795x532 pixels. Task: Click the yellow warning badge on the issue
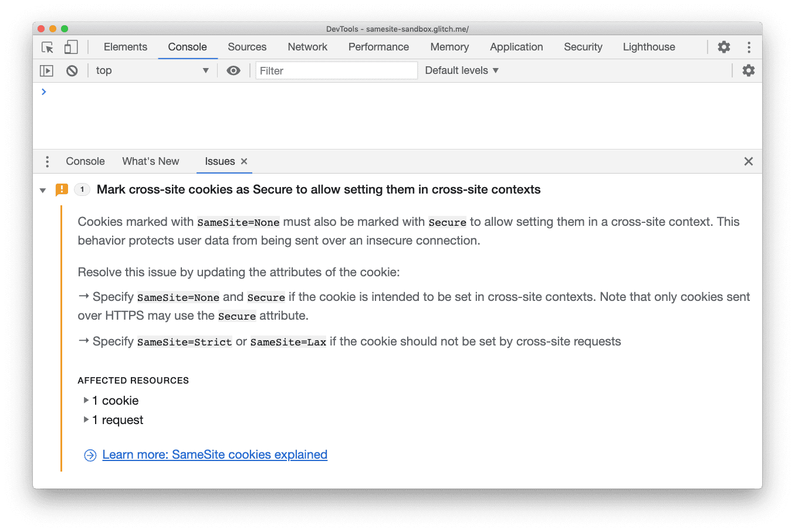(62, 189)
